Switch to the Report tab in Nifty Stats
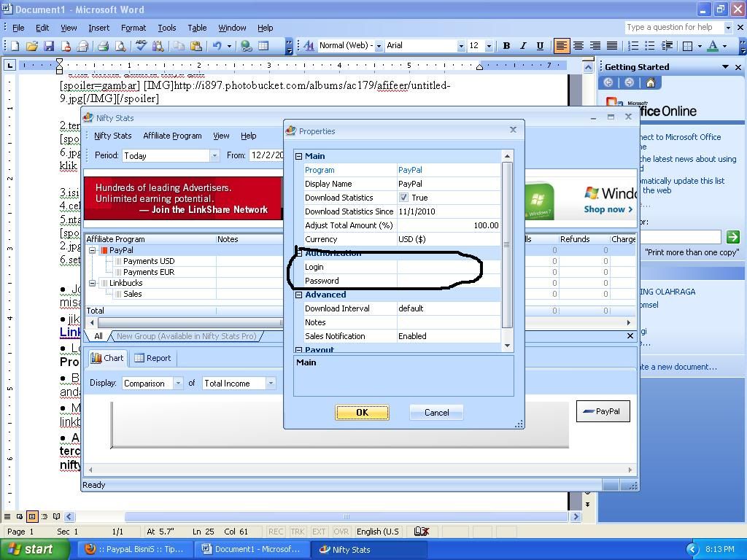The image size is (747, 560). 152,358
